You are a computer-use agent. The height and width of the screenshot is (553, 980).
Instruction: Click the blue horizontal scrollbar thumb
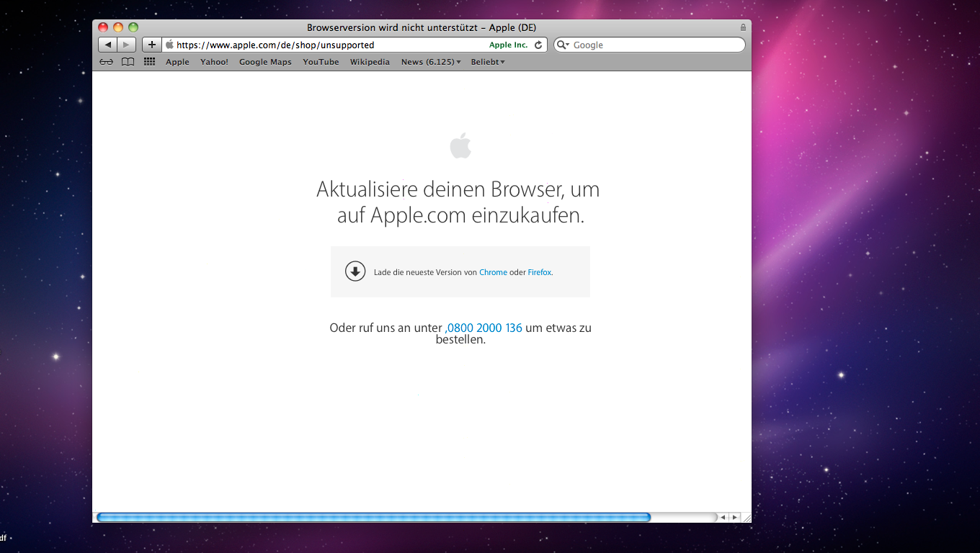373,517
